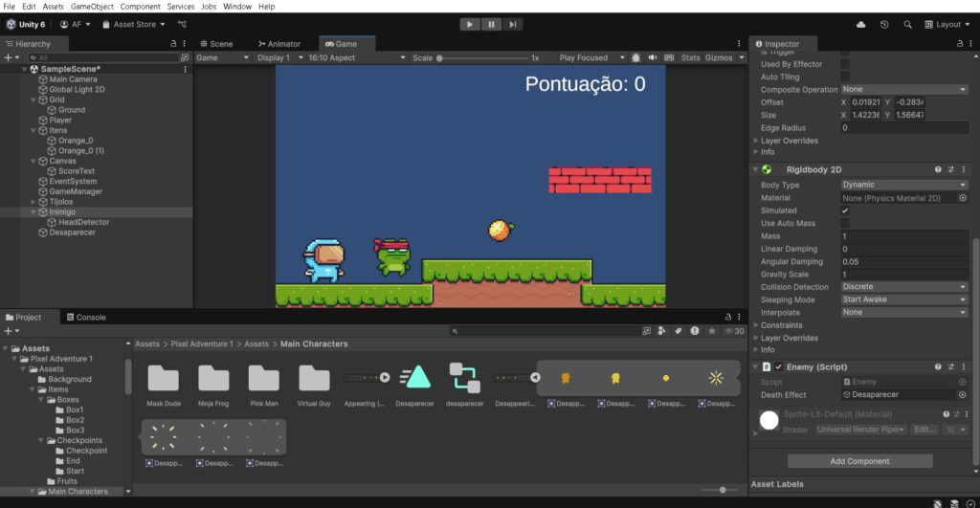Open the Layout dropdown
The width and height of the screenshot is (980, 508).
pyautogui.click(x=947, y=24)
